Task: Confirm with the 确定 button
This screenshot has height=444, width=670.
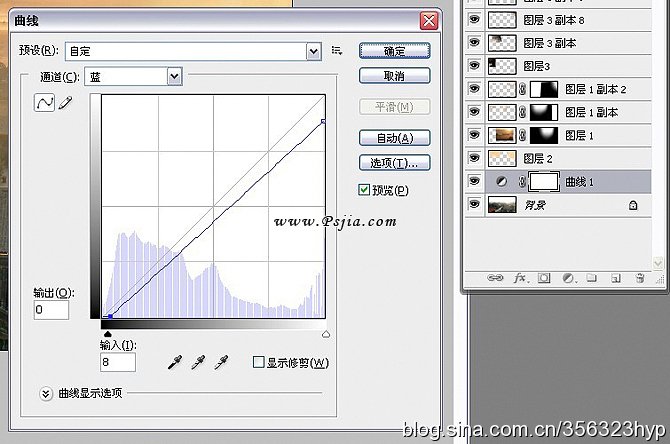Action: [394, 51]
